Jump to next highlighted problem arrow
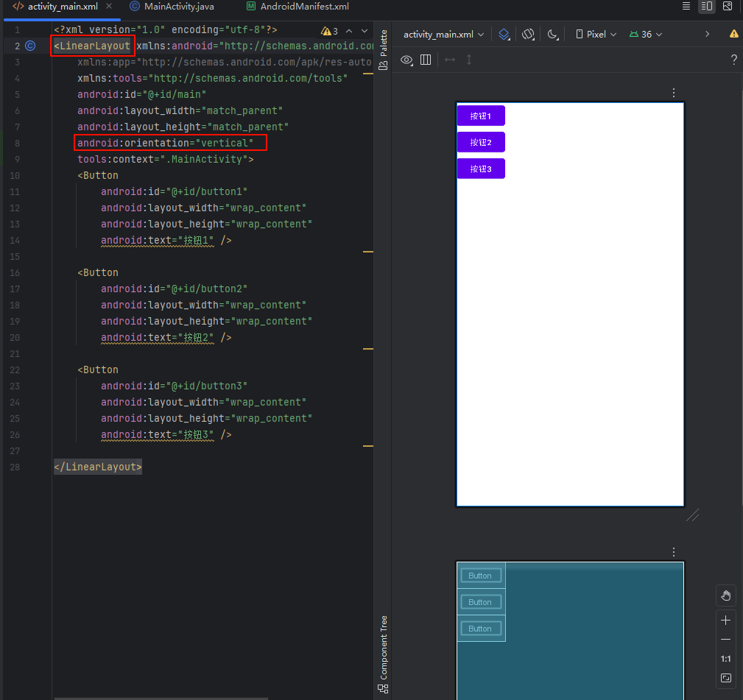Viewport: 743px width, 700px height. [365, 31]
